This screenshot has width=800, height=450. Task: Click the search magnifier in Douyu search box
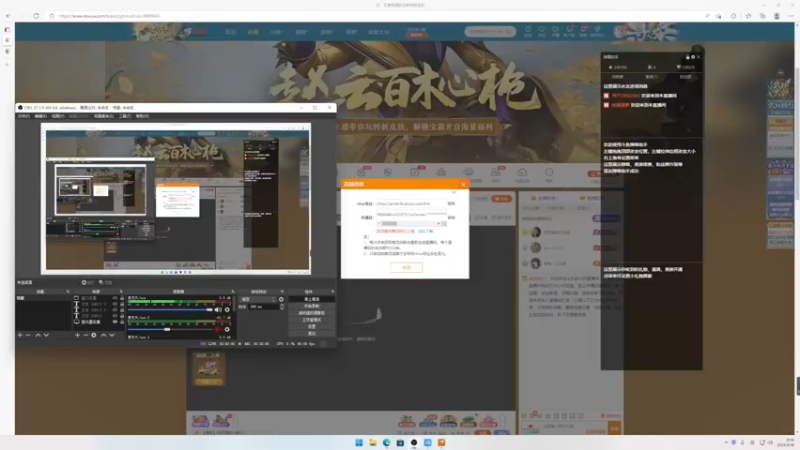(508, 32)
